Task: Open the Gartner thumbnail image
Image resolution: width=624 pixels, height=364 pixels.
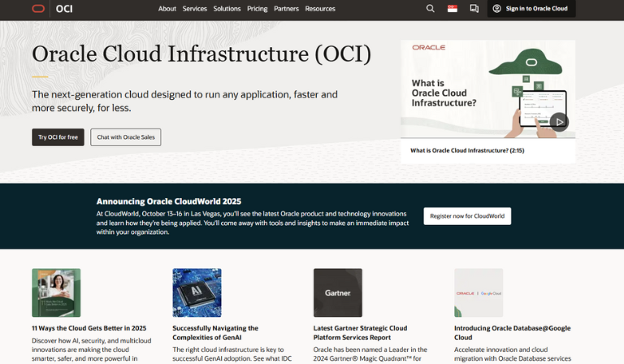Action: coord(338,292)
